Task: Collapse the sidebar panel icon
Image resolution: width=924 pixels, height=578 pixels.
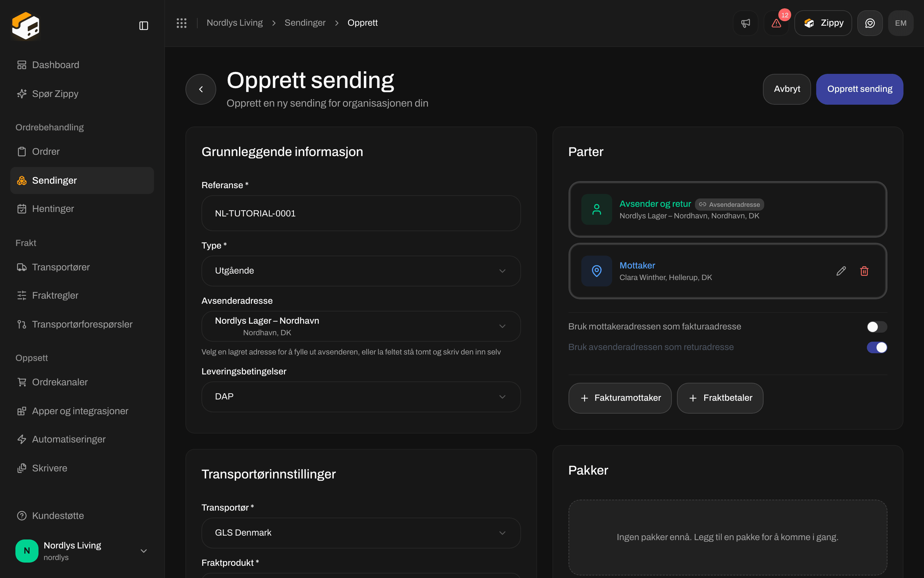Action: point(143,26)
